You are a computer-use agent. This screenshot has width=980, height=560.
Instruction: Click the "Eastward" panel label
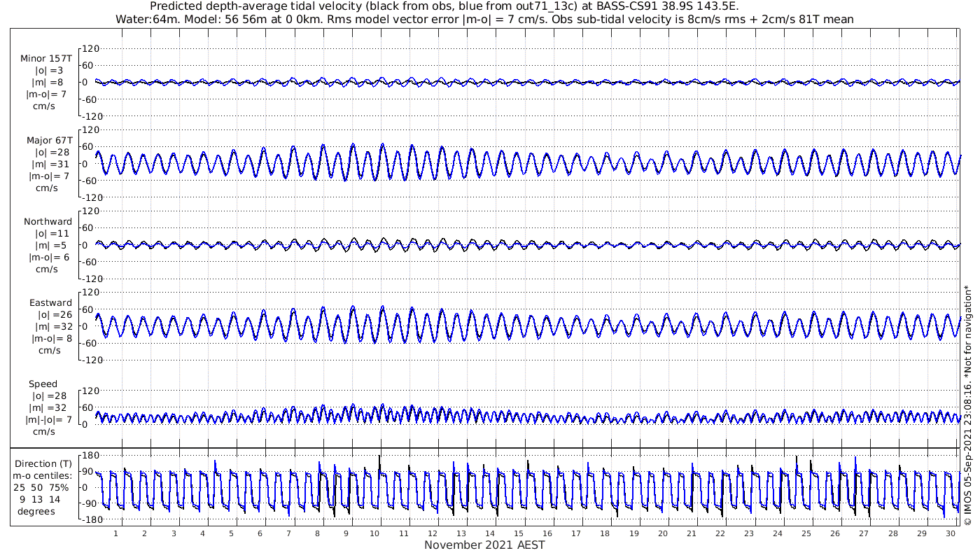(50, 303)
